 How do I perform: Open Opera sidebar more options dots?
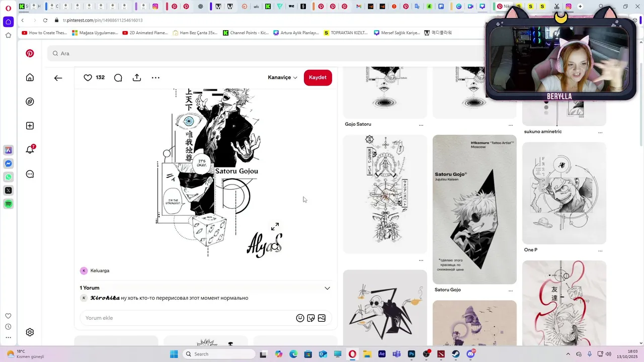[x=8, y=338]
